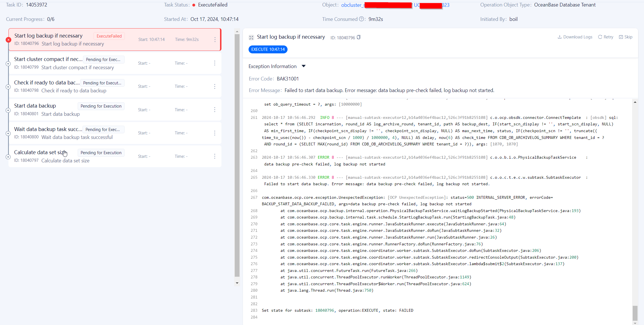Open kebab menu for Check if ready subtask
Screen dimensions: 644x325
(x=215, y=86)
